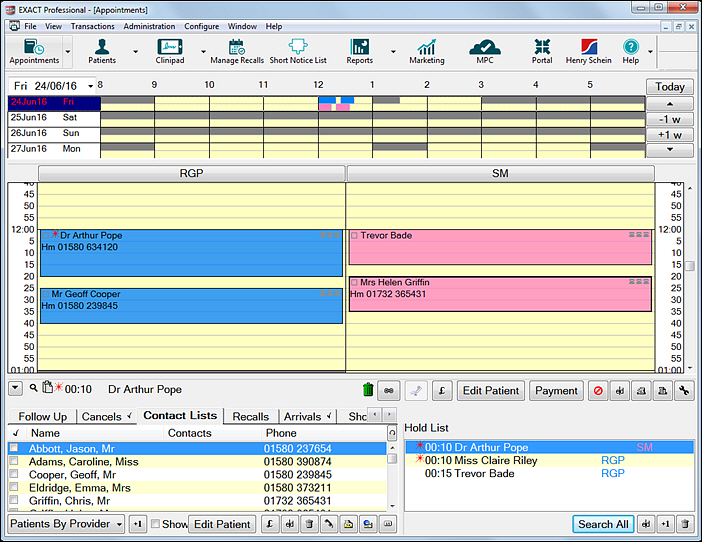Open the Clinipad toolbar icon

(170, 51)
